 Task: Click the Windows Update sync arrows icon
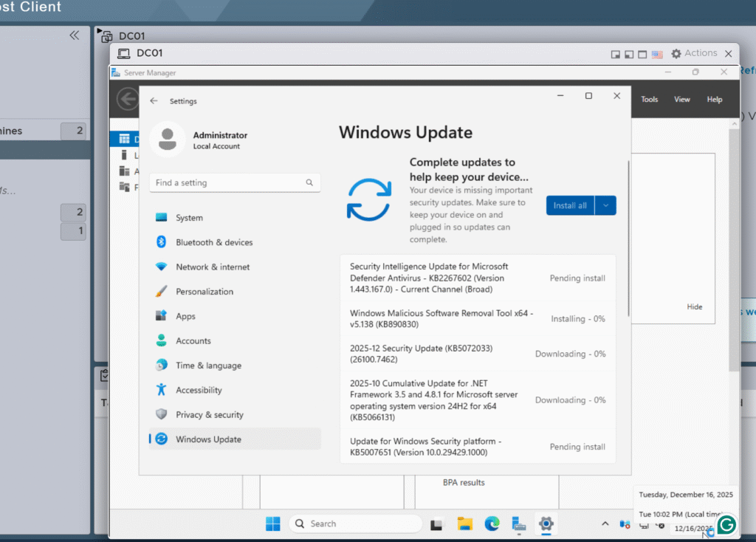pos(368,200)
